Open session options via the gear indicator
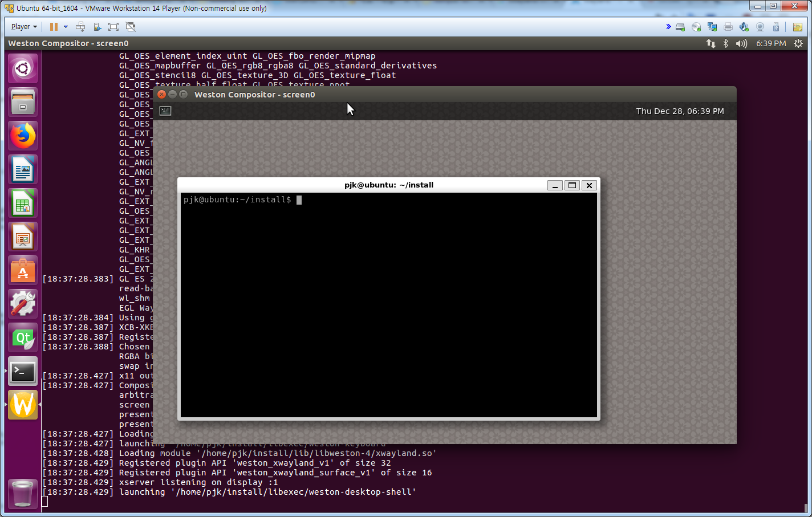Image resolution: width=812 pixels, height=517 pixels. (x=797, y=43)
